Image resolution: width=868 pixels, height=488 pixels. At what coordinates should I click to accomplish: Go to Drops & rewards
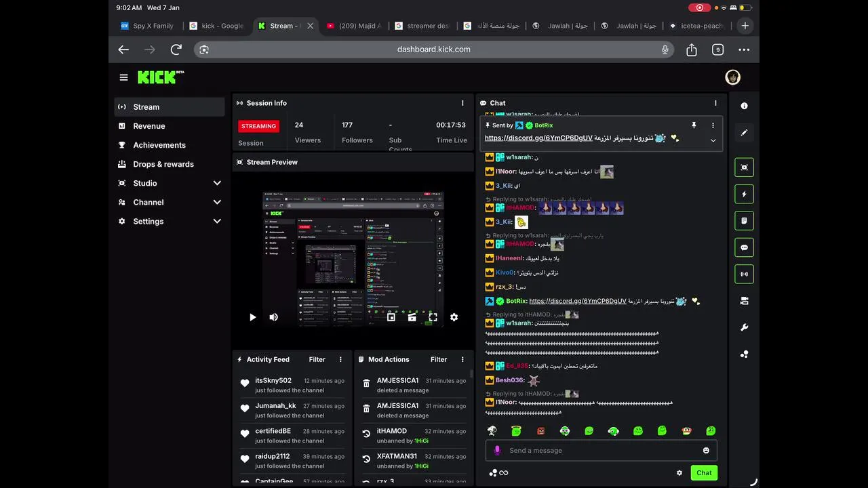tap(170, 164)
